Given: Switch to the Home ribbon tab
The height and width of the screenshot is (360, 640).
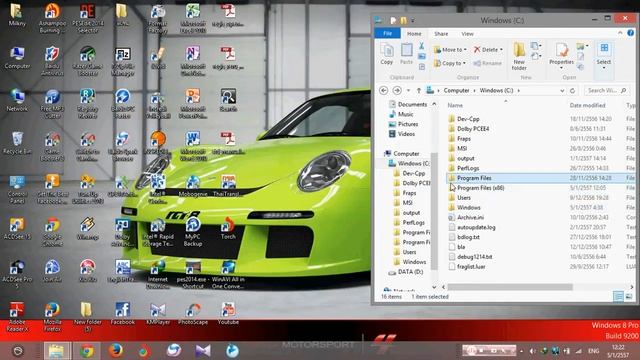Looking at the screenshot, I should point(414,34).
